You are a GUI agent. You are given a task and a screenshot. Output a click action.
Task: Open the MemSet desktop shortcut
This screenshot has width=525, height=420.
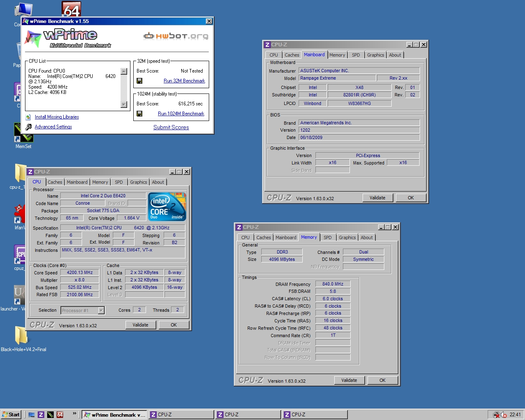tap(23, 135)
